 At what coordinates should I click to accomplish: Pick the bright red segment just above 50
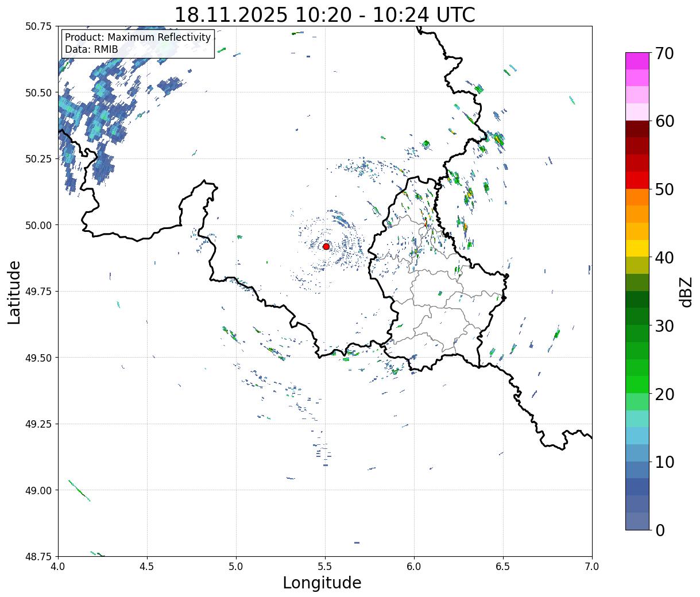click(637, 180)
